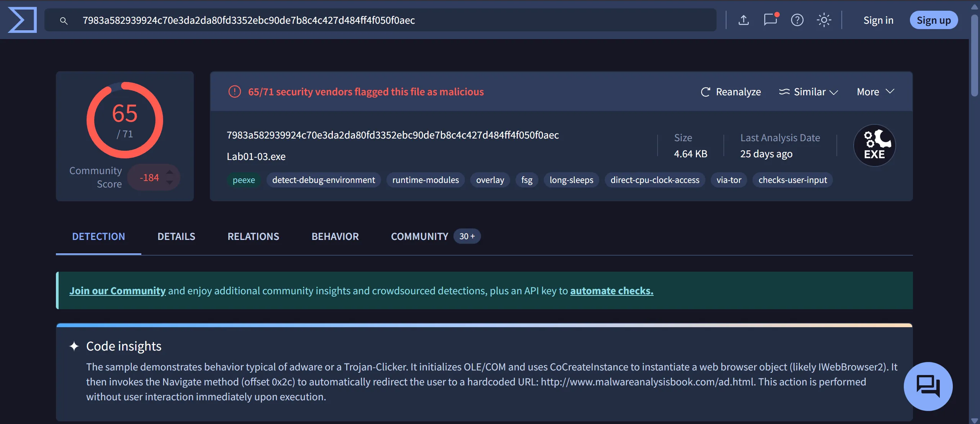Expand the More dropdown menu
The image size is (980, 424).
(875, 92)
